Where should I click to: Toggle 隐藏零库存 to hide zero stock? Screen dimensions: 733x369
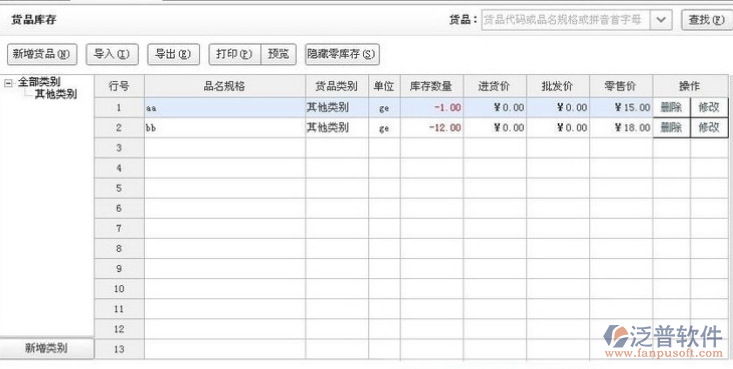pos(342,54)
